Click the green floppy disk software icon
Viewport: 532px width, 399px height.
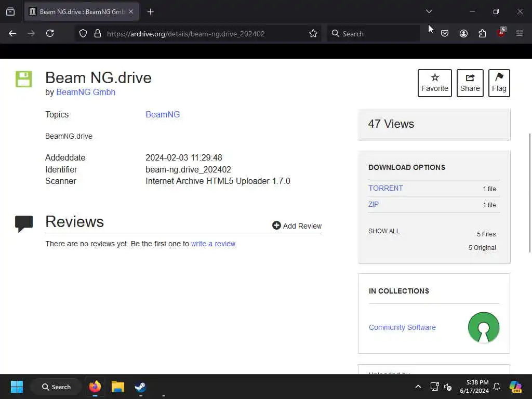pyautogui.click(x=24, y=79)
